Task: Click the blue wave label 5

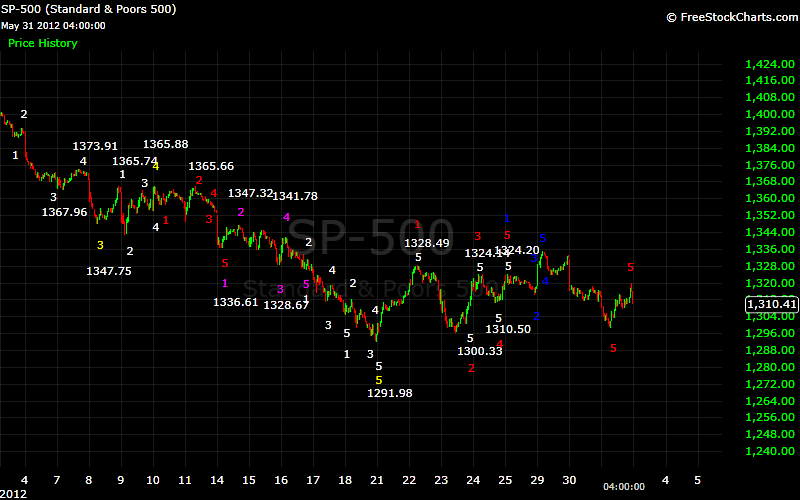Action: pos(542,238)
